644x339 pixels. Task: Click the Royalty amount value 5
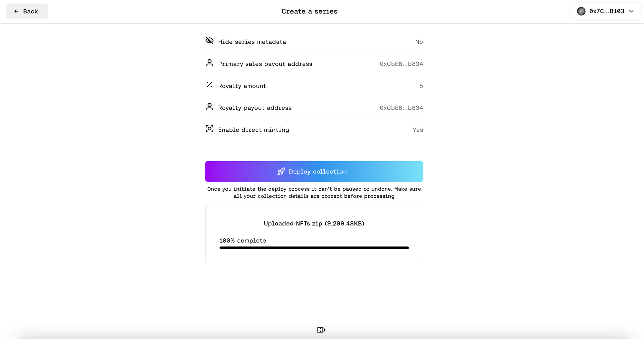tap(421, 86)
